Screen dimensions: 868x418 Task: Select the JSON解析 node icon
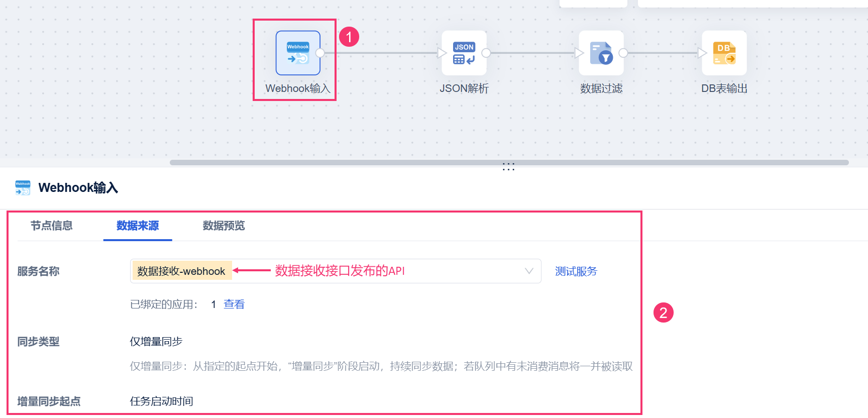464,53
